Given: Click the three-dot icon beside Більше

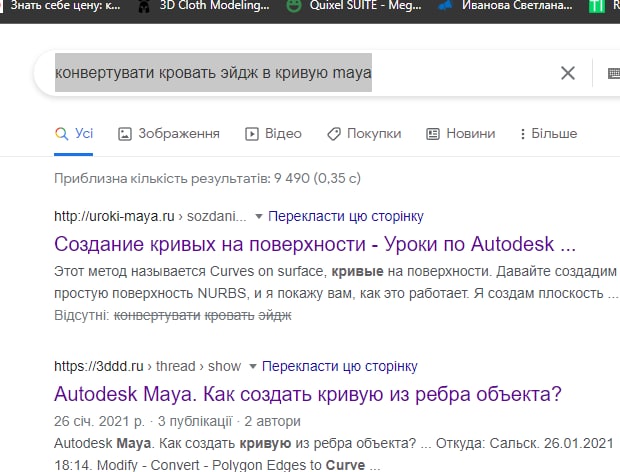Looking at the screenshot, I should click(523, 134).
